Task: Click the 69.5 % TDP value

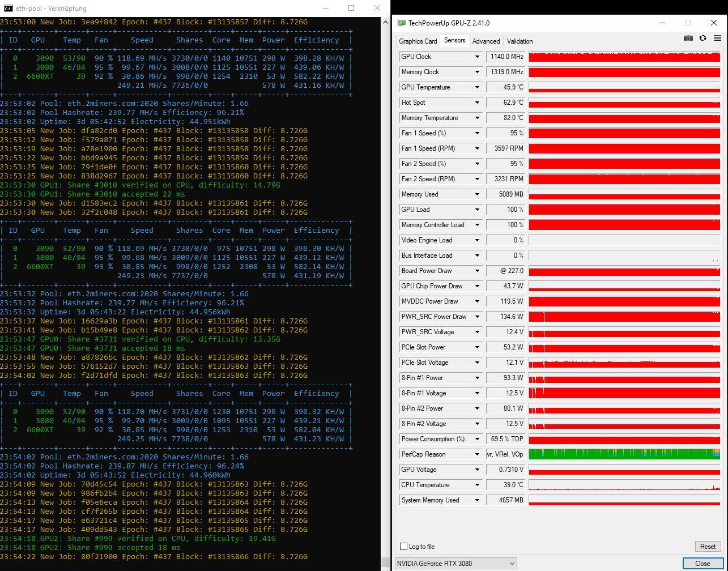Action: (x=506, y=439)
